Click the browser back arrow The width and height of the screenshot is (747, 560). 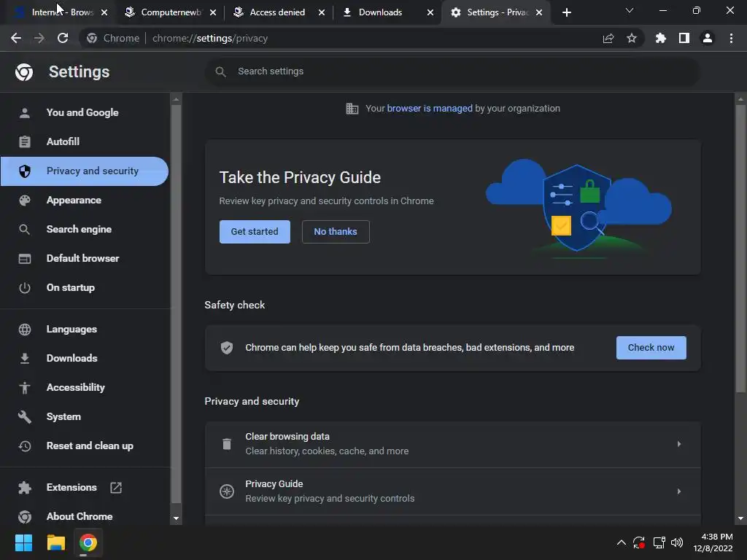16,38
